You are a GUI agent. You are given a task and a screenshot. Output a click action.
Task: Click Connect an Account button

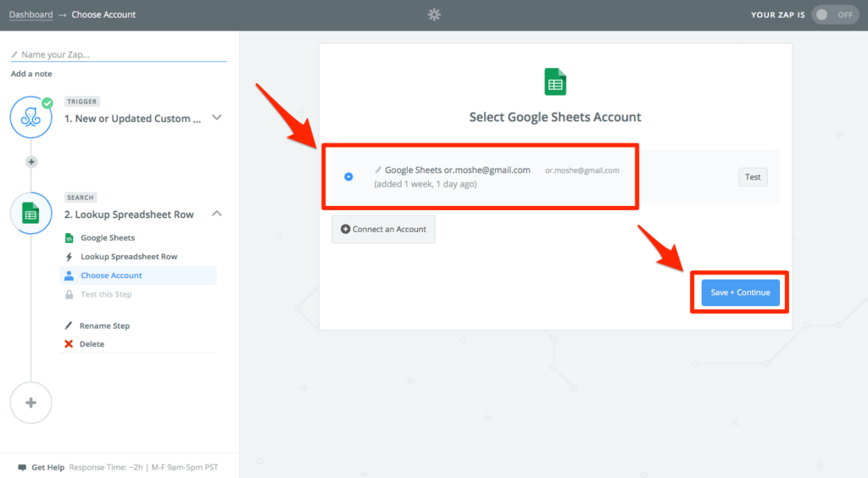coord(383,229)
